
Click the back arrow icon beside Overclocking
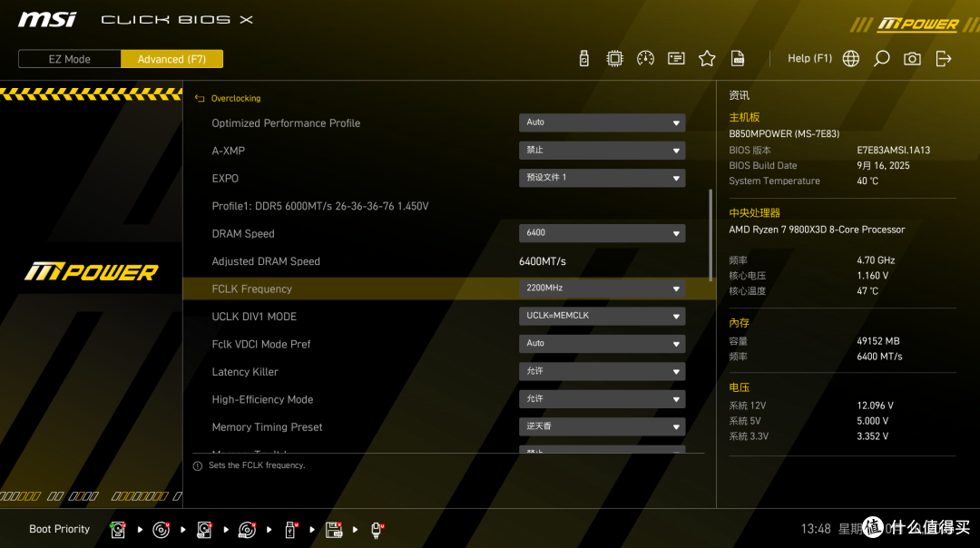[200, 99]
